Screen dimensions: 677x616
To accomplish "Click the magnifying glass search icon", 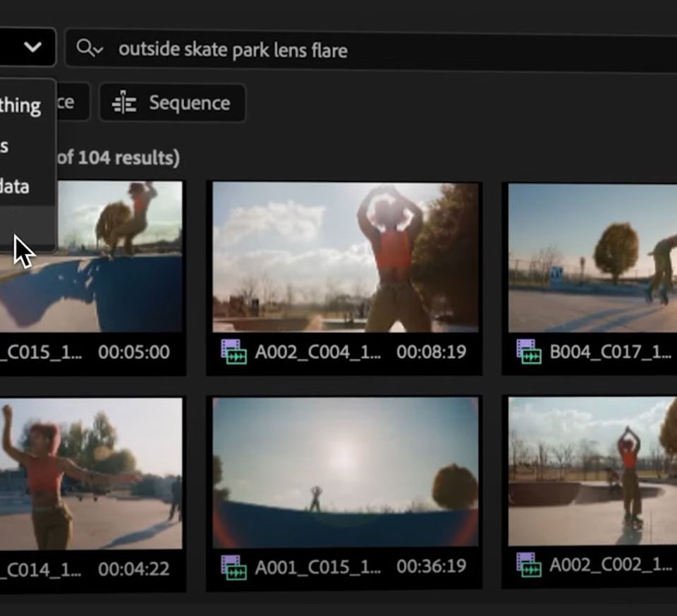I will click(x=85, y=48).
